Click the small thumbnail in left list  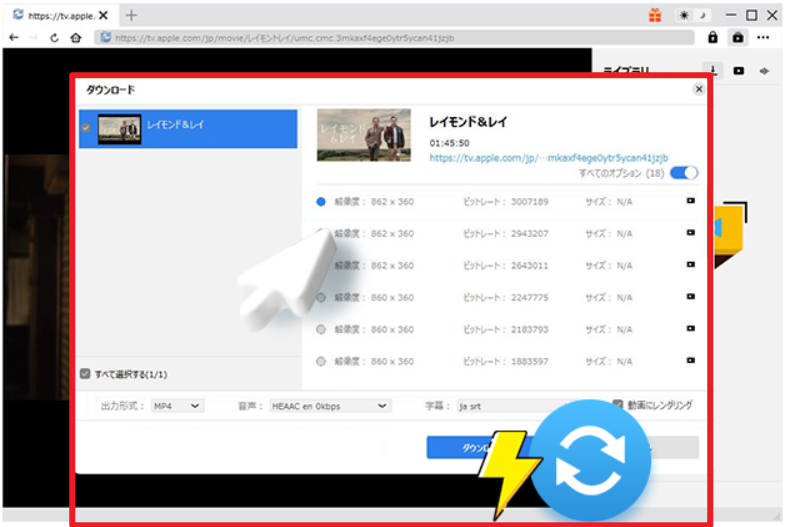[119, 129]
